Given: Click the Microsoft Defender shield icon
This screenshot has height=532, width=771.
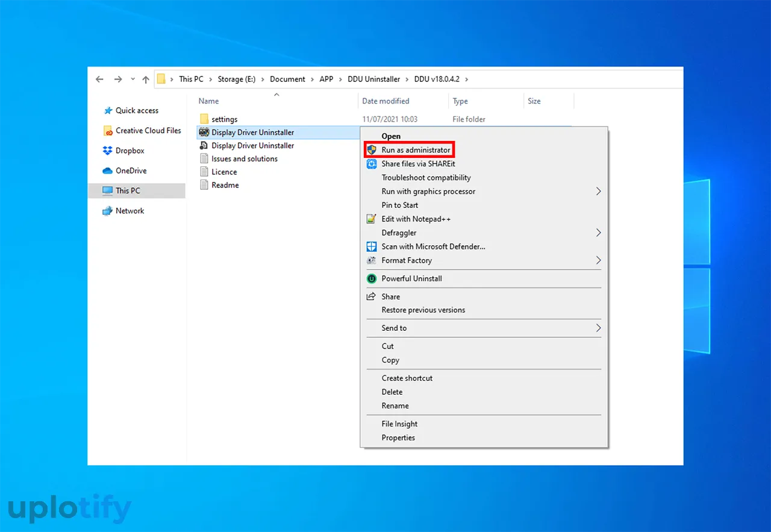Looking at the screenshot, I should 372,246.
